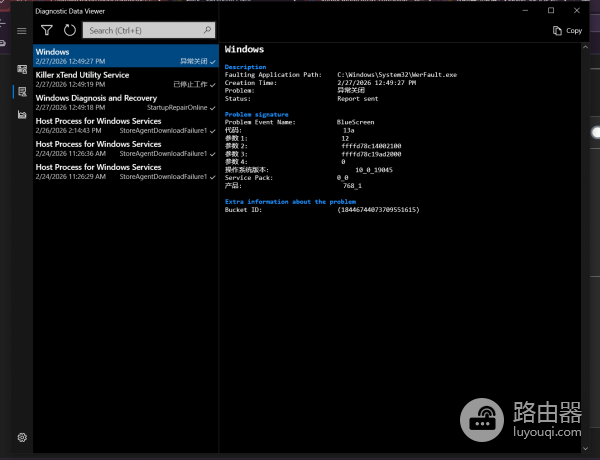Click Extra information about the problem heading
Viewport: 600px width, 460px height.
click(290, 202)
